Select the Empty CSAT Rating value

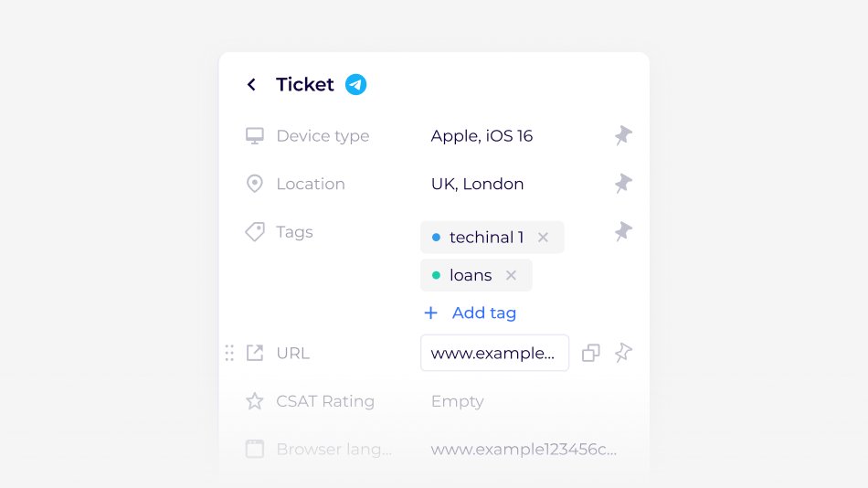point(457,401)
